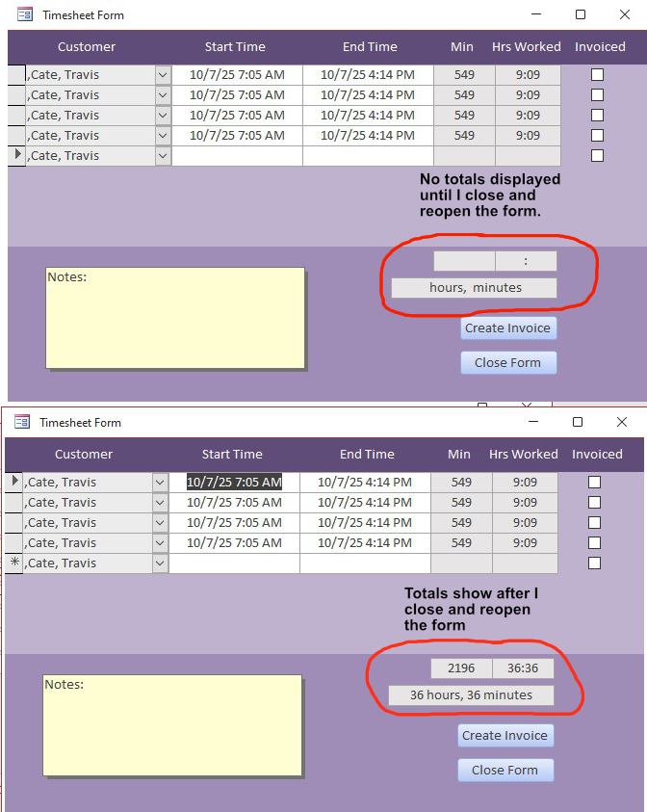The height and width of the screenshot is (812, 647).
Task: Open Customer dropdown arrow in first row, lower window
Action: coord(160,483)
